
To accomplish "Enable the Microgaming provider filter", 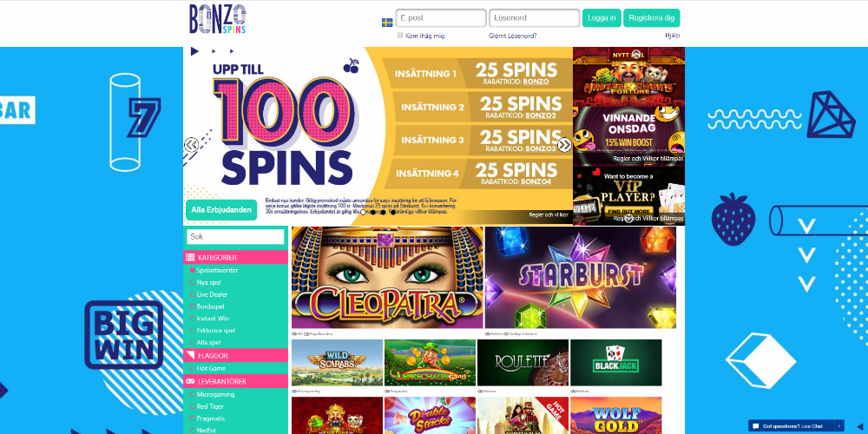I will [x=192, y=395].
